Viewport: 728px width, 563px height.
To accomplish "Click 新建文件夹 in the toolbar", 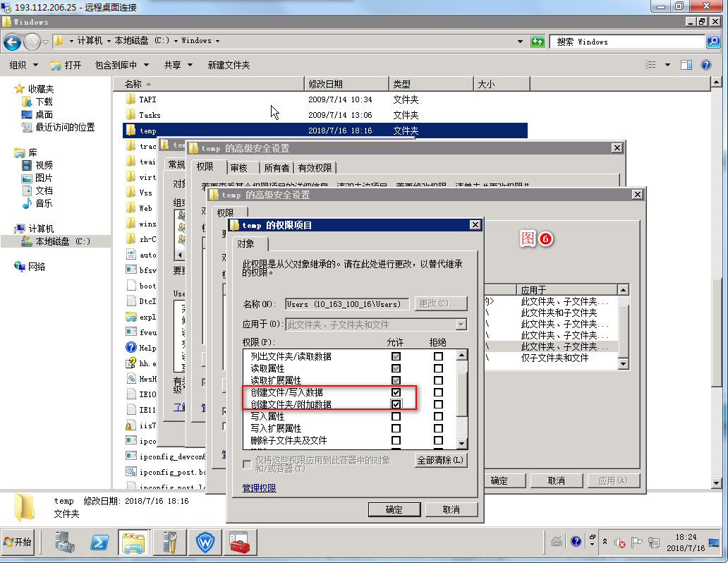I will pyautogui.click(x=229, y=65).
